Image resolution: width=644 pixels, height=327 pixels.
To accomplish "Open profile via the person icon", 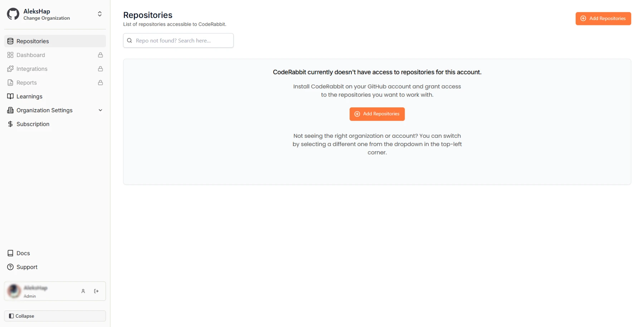I will click(83, 291).
